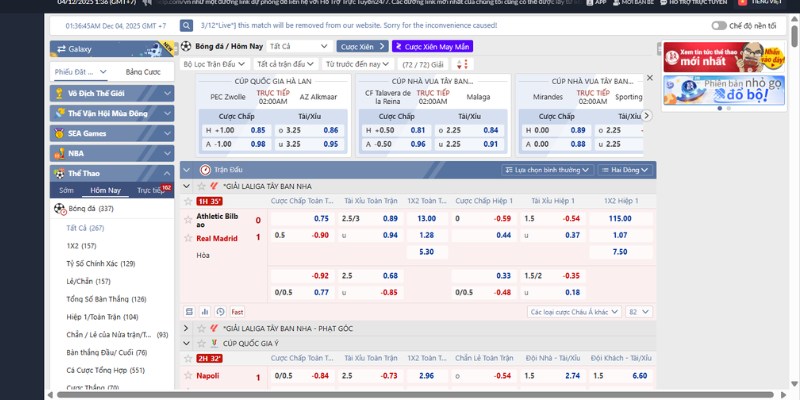This screenshot has width=800, height=400.
Task: Open the bar chart statistics icon under the match
Action: tap(205, 311)
